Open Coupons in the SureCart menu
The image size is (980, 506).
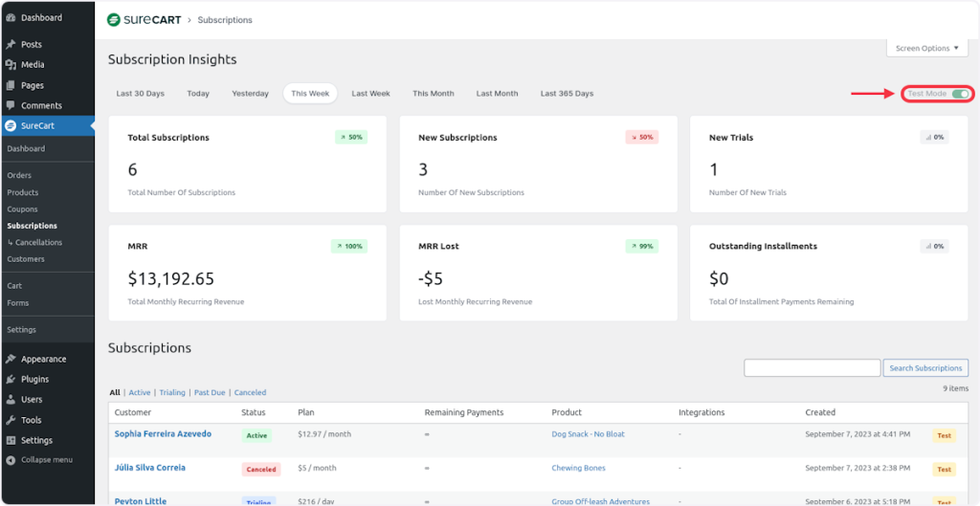tap(23, 209)
